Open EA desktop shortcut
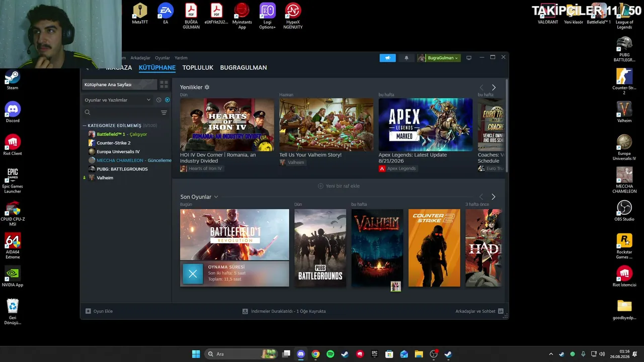This screenshot has width=644, height=362. (166, 14)
